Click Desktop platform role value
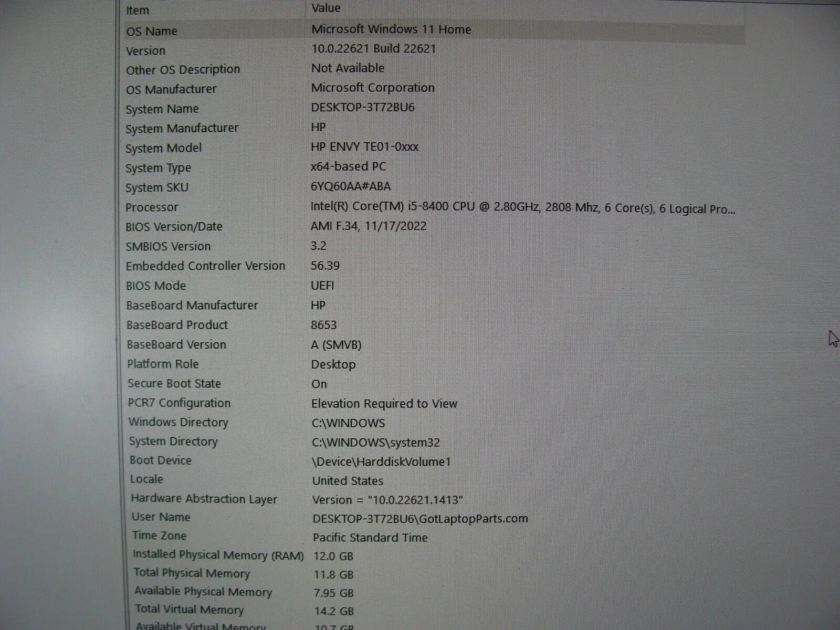The width and height of the screenshot is (840, 630). [333, 364]
